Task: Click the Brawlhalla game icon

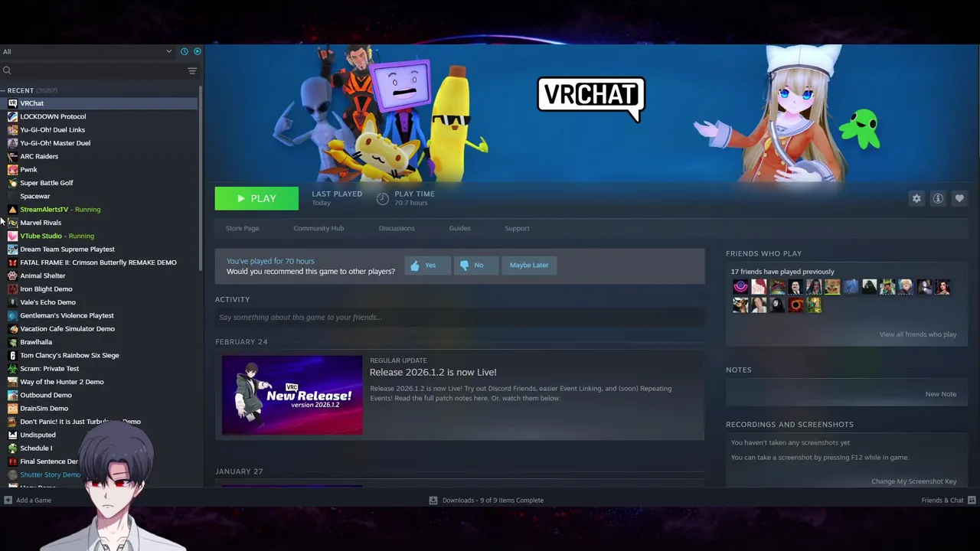Action: [12, 342]
